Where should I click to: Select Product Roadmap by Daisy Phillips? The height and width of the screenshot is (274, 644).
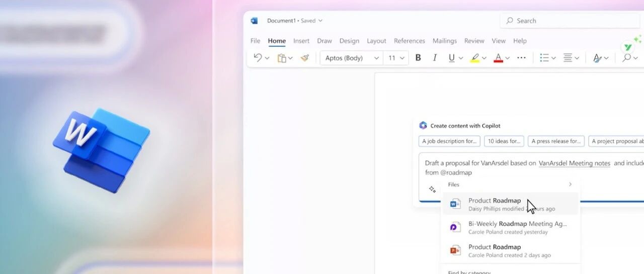510,204
